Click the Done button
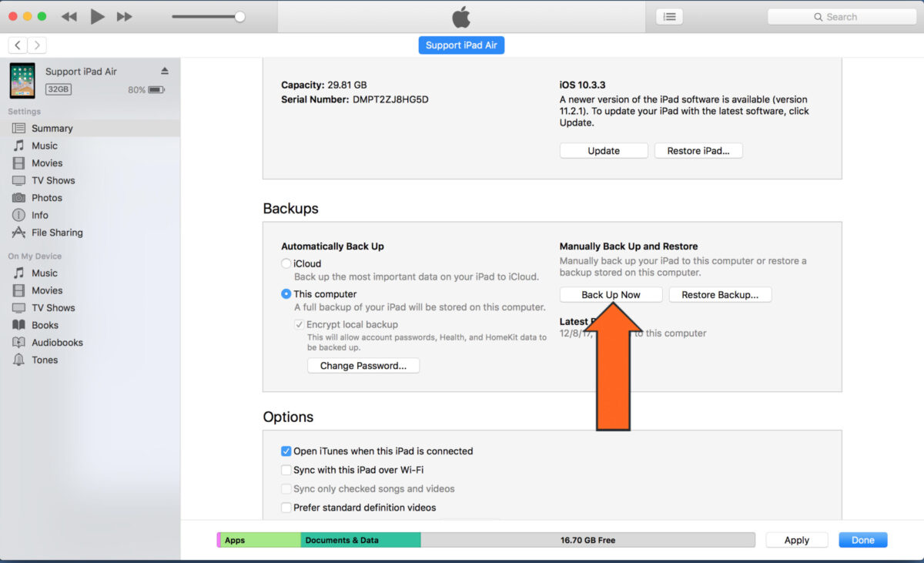The image size is (924, 563). click(863, 540)
